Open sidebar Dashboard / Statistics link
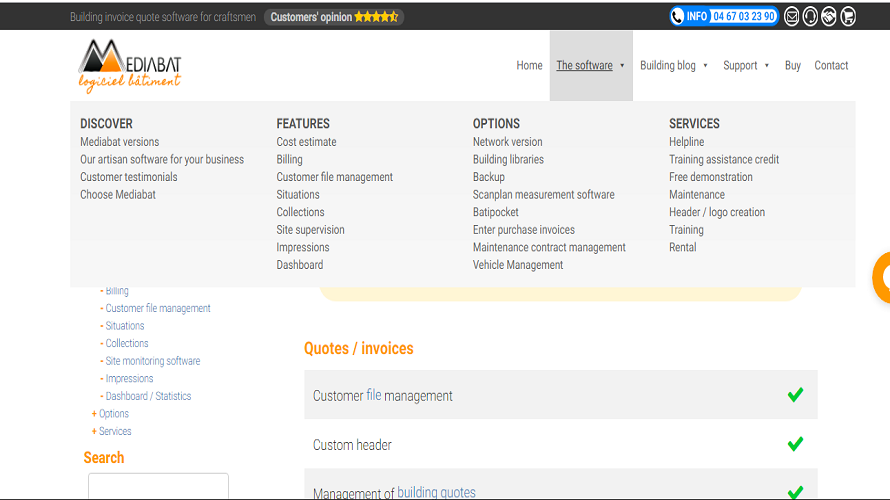Viewport: 890px width, 500px height. coord(148,396)
